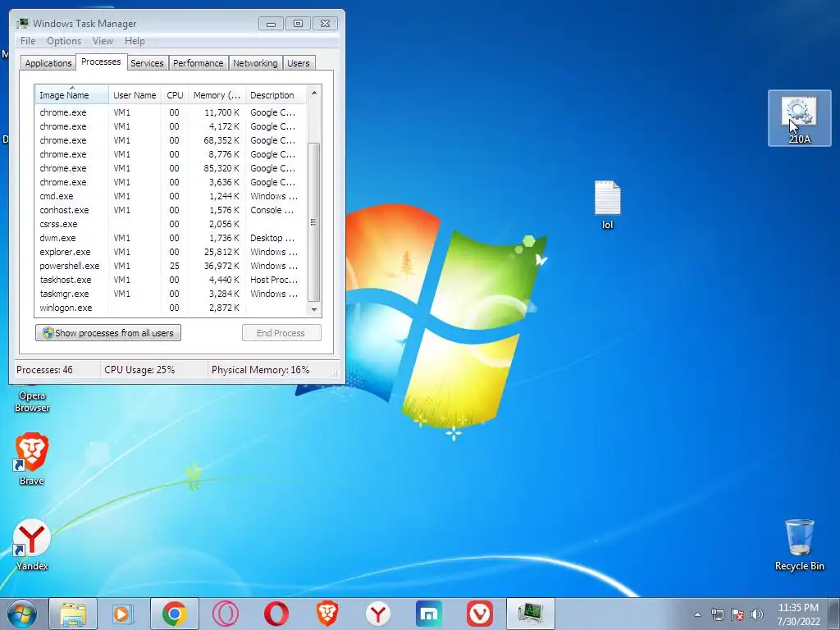Image resolution: width=840 pixels, height=630 pixels.
Task: Open the Opera Browser desktop shortcut
Action: (x=32, y=401)
